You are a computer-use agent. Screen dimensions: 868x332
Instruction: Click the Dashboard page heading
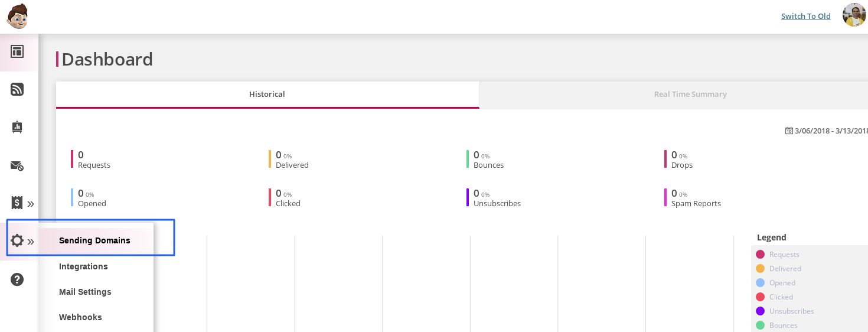pyautogui.click(x=107, y=59)
